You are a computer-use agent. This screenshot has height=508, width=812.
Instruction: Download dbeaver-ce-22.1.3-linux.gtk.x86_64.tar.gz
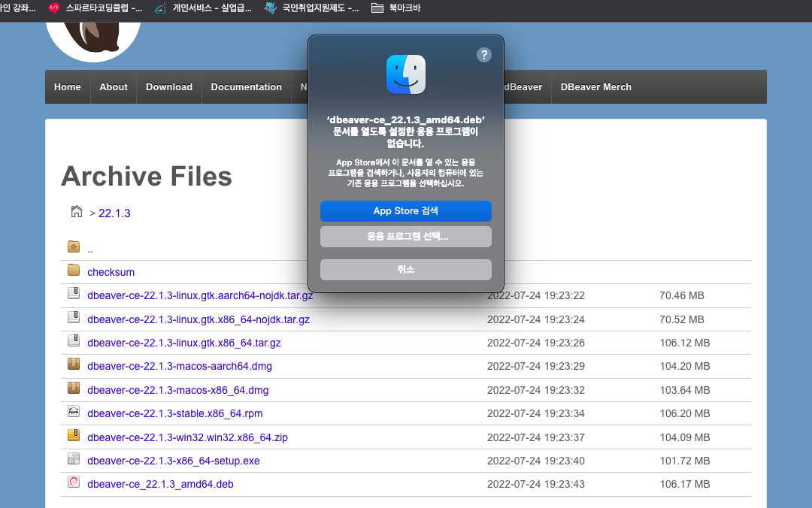click(184, 343)
